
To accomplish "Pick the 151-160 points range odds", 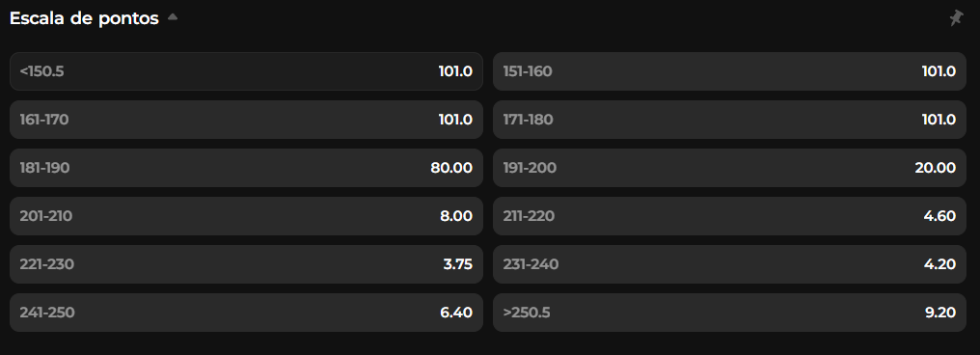I will point(729,71).
